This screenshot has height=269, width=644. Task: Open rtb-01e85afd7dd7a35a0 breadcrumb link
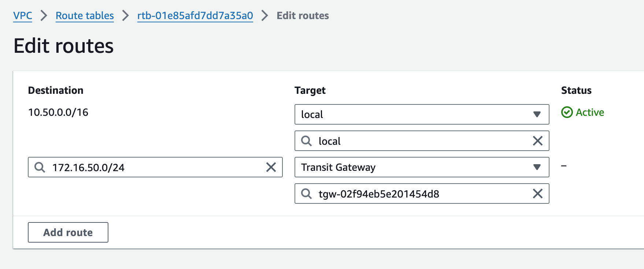(195, 15)
